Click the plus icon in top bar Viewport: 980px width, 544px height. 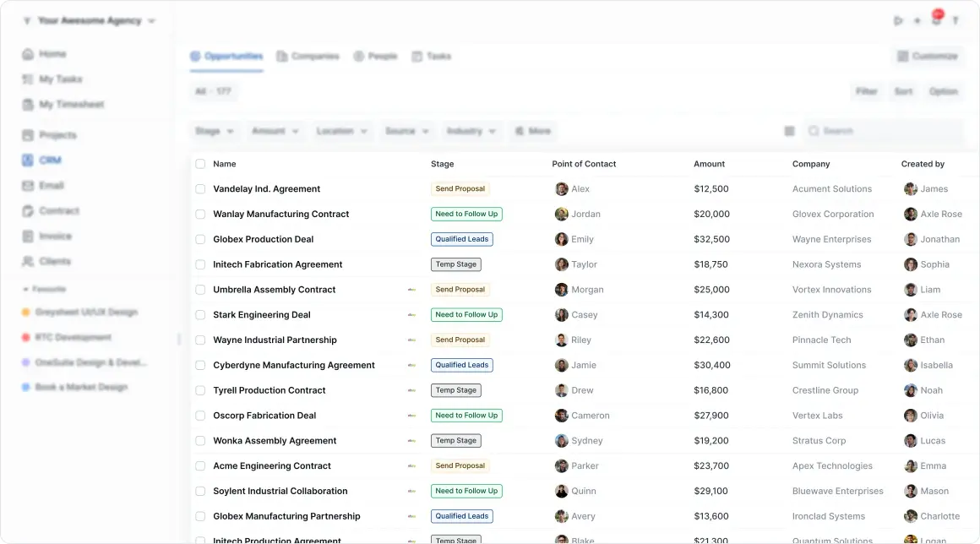(x=917, y=20)
